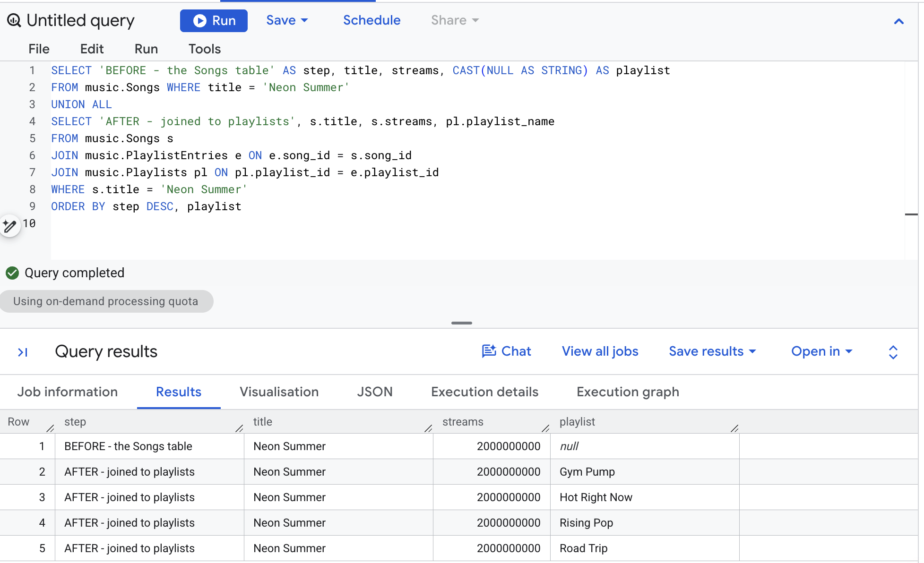The height and width of the screenshot is (563, 924).
Task: Open the Share dropdown
Action: pos(455,20)
